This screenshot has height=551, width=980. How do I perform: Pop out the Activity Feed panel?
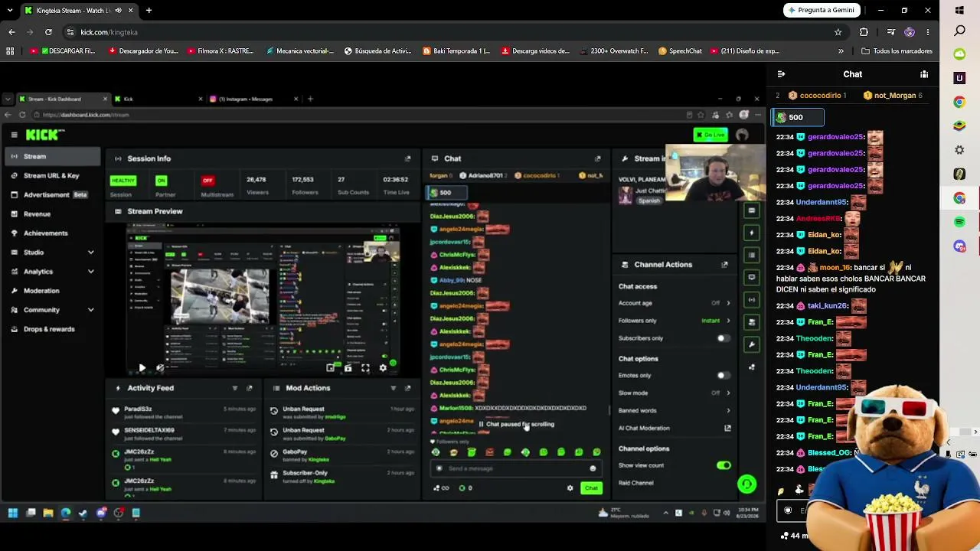pyautogui.click(x=250, y=388)
